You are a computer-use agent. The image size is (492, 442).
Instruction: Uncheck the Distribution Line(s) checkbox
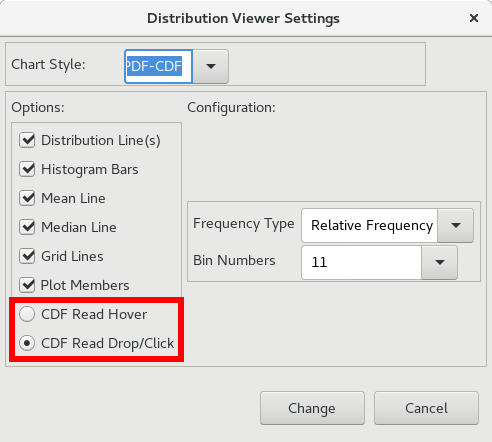pyautogui.click(x=27, y=140)
